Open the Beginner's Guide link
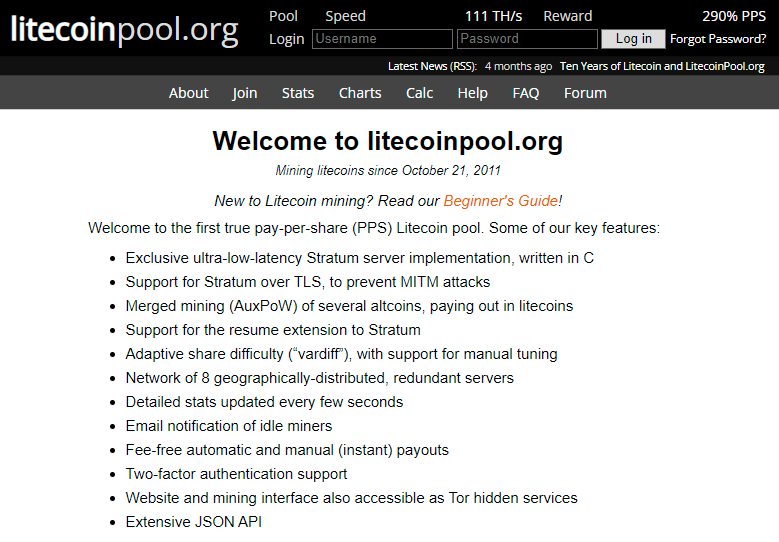779x542 pixels. (x=501, y=201)
